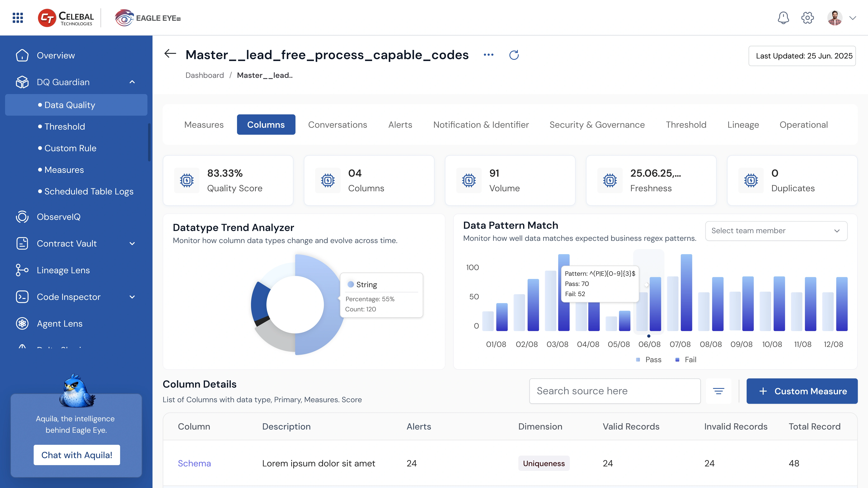868x488 pixels.
Task: Click the Columns card icon
Action: tap(328, 180)
